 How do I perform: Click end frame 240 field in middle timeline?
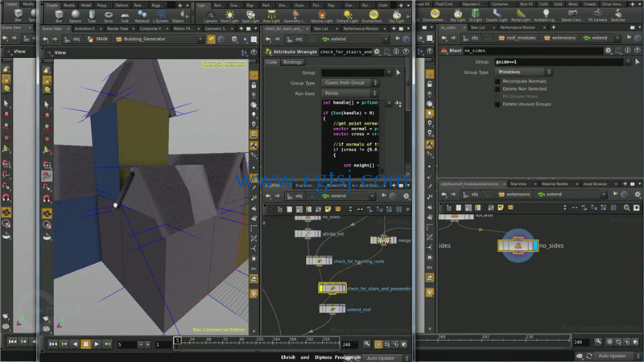point(349,344)
